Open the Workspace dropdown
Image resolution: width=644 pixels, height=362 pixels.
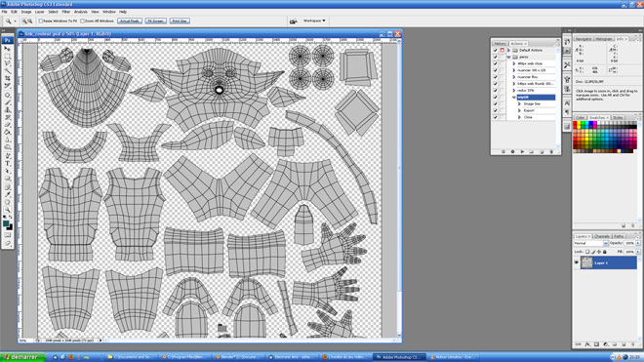pos(314,20)
